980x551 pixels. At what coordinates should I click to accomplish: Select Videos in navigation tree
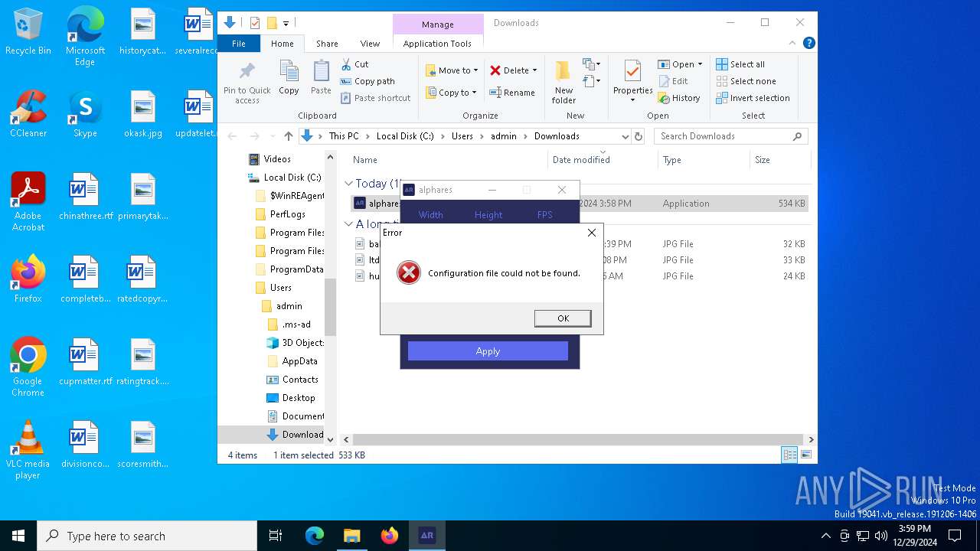pyautogui.click(x=277, y=159)
